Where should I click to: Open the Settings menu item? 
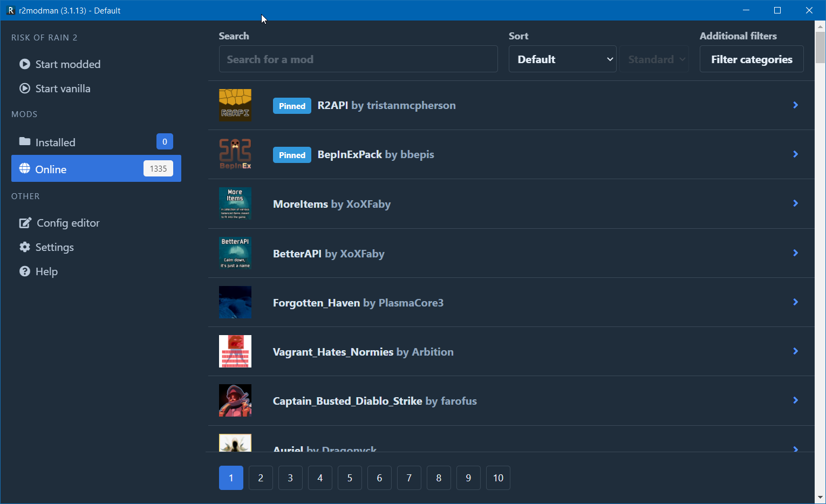(x=96, y=247)
